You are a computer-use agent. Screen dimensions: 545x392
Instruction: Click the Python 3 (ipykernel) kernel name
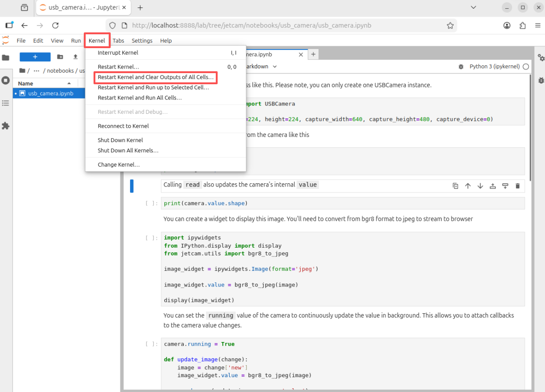(494, 66)
